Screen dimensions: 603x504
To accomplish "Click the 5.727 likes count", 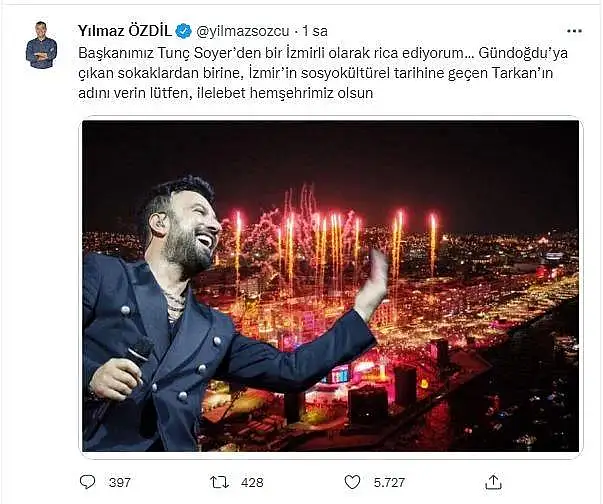I will pyautogui.click(x=389, y=482).
